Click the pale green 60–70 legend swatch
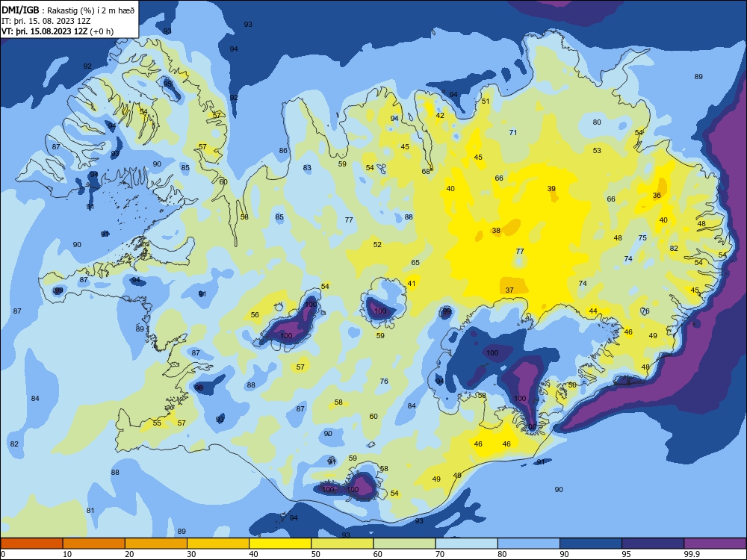747x560 pixels. pyautogui.click(x=404, y=544)
